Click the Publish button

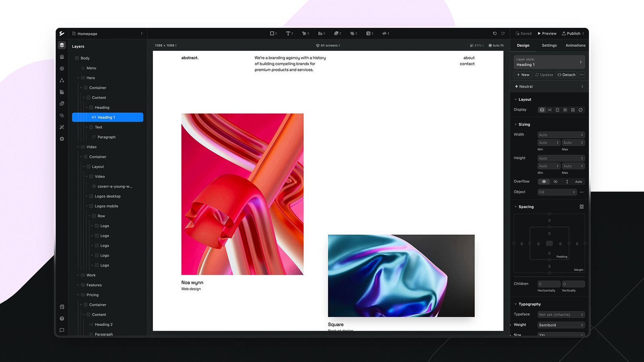pos(573,33)
